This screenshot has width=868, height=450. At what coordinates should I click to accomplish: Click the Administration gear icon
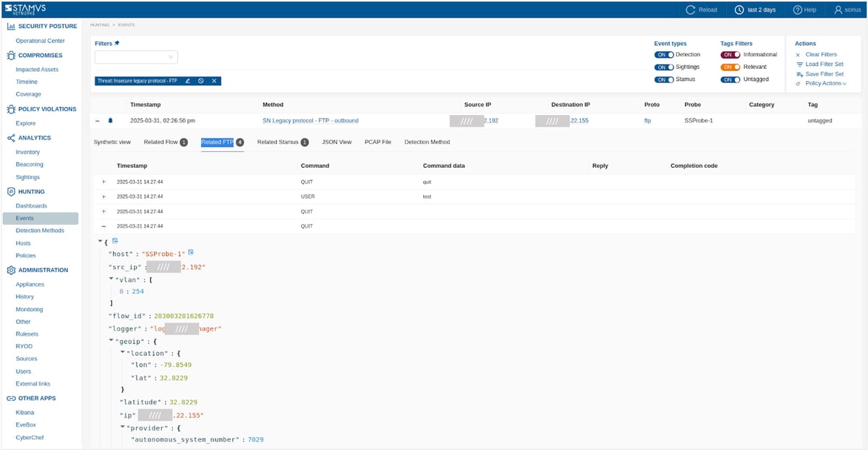[11, 270]
